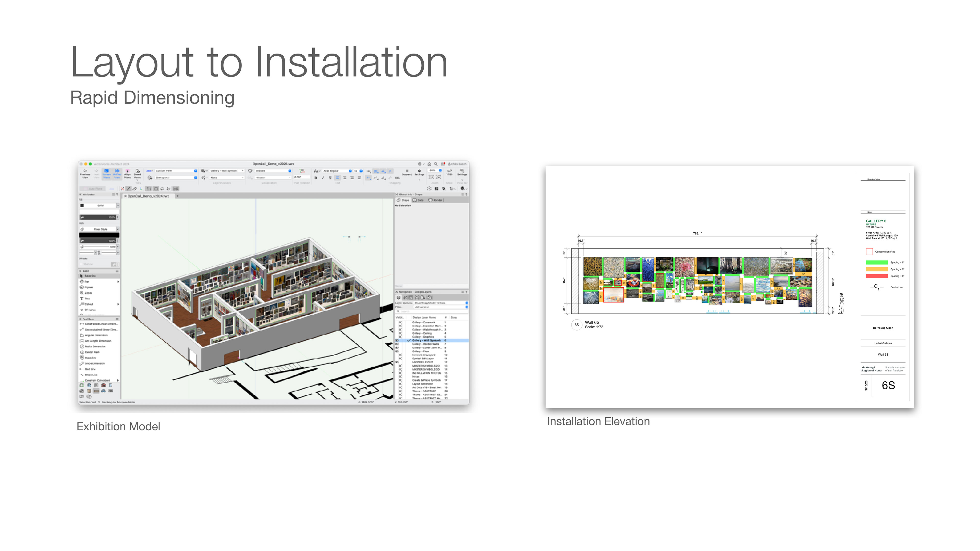Viewport: 980px width, 551px height.
Task: Toggle visibility of Gallery - Graphics layer
Action: coord(400,337)
